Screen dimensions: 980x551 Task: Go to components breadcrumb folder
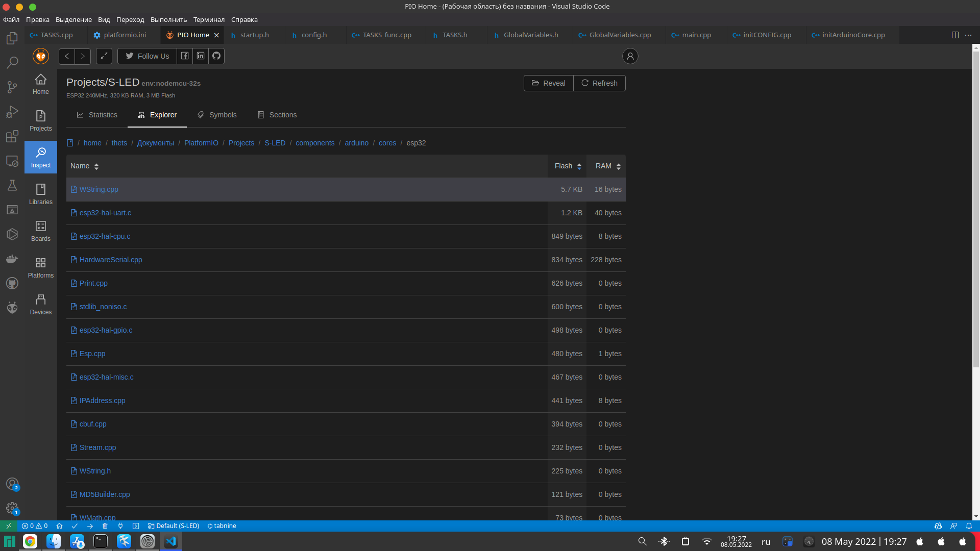point(315,143)
